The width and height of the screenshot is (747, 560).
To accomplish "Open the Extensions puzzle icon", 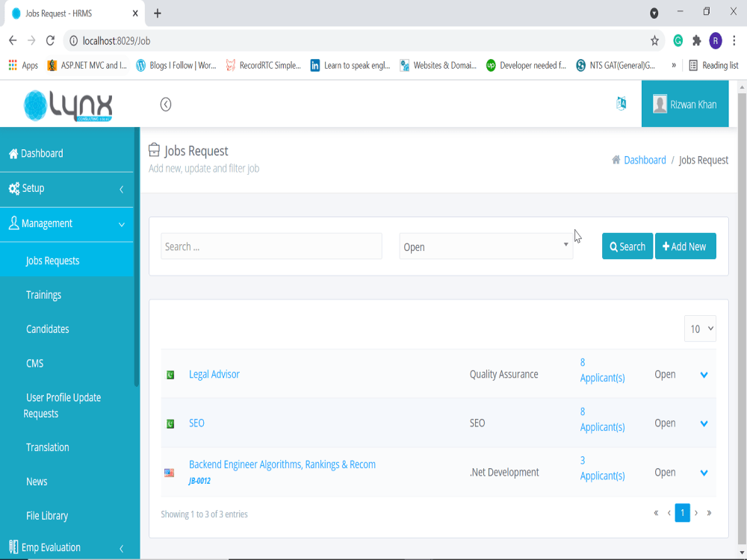I will click(x=696, y=41).
